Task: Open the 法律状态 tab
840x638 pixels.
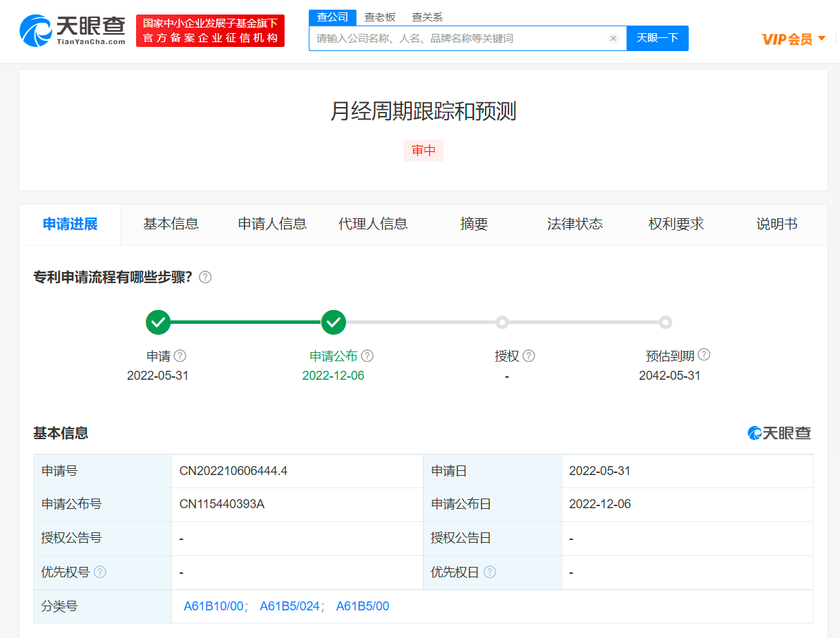Action: coord(575,224)
